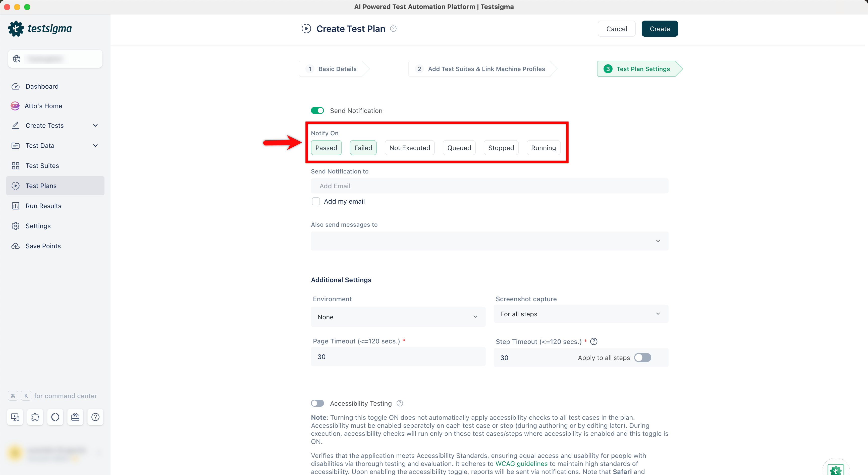Open the gift box icon
Screen dimensions: 868x475
(75, 417)
